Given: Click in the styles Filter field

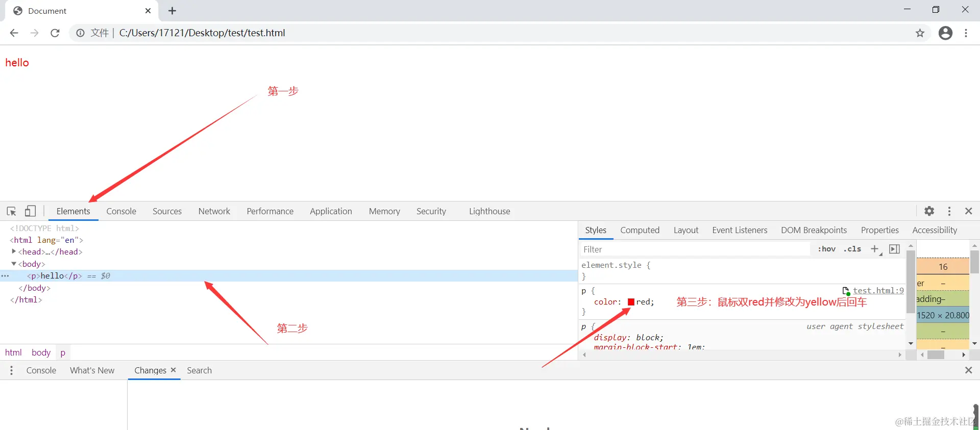Looking at the screenshot, I should (695, 249).
